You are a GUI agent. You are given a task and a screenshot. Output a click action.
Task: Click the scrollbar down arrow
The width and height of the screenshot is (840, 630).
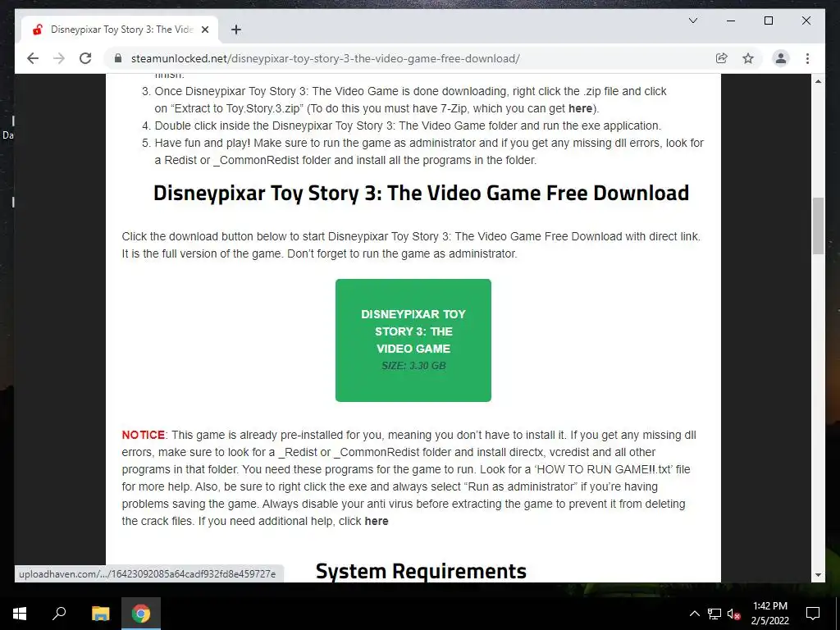818,575
